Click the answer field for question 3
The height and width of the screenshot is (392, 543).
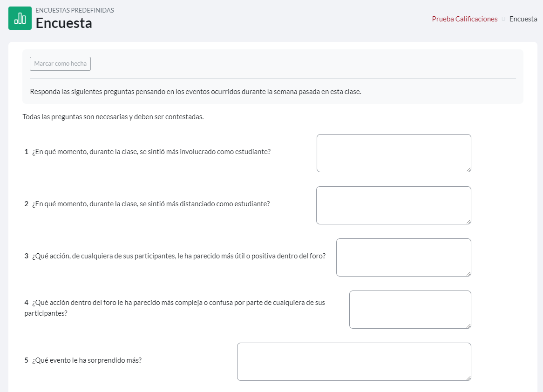click(403, 257)
